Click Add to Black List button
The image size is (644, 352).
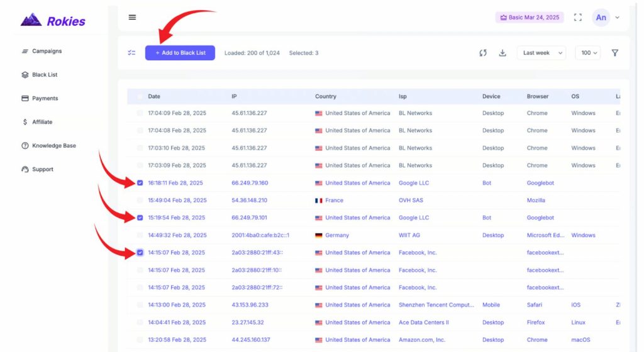coord(180,53)
